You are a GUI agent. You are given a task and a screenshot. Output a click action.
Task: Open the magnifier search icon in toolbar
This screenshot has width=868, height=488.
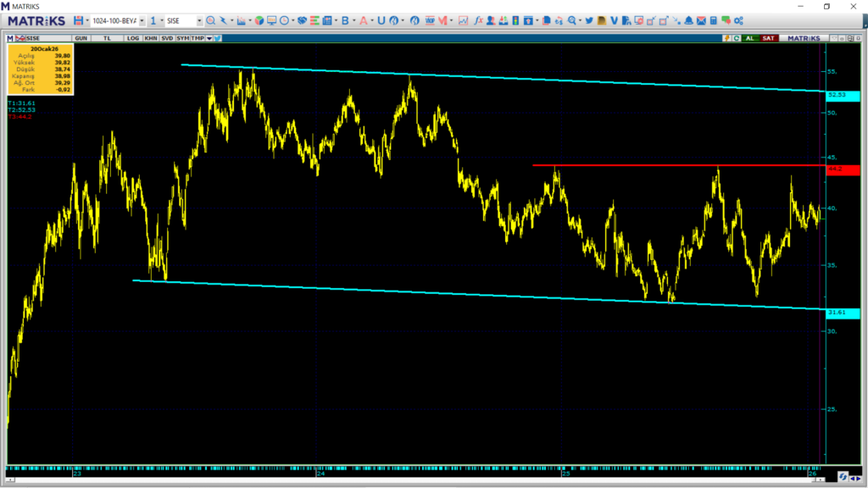(571, 20)
